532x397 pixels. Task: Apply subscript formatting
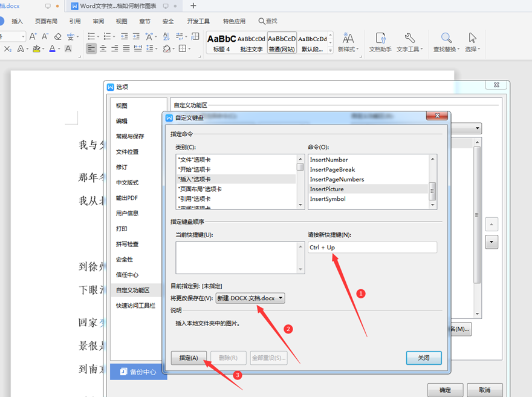coord(8,49)
